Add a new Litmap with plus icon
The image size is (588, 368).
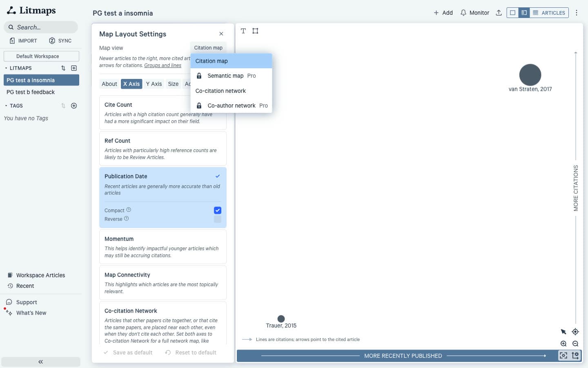pos(74,68)
